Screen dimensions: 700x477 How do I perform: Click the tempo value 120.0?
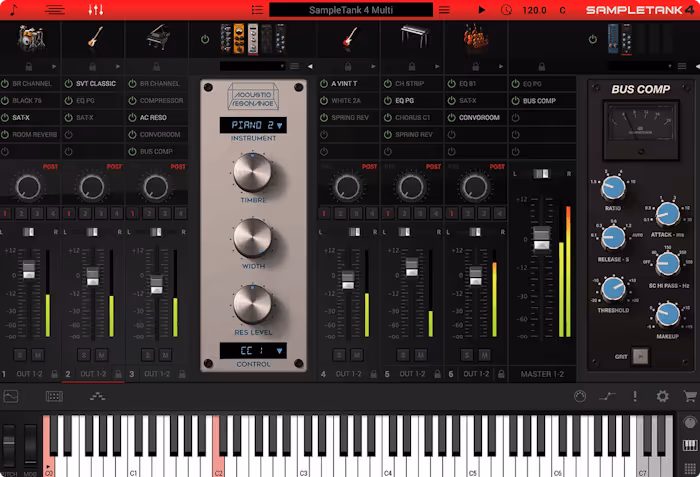point(534,10)
